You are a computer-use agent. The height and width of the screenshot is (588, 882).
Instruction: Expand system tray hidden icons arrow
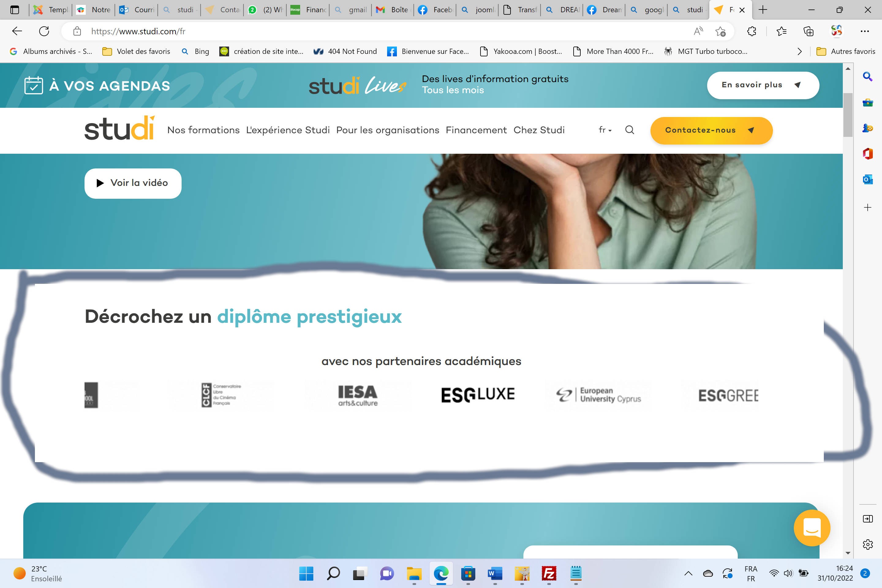point(688,573)
